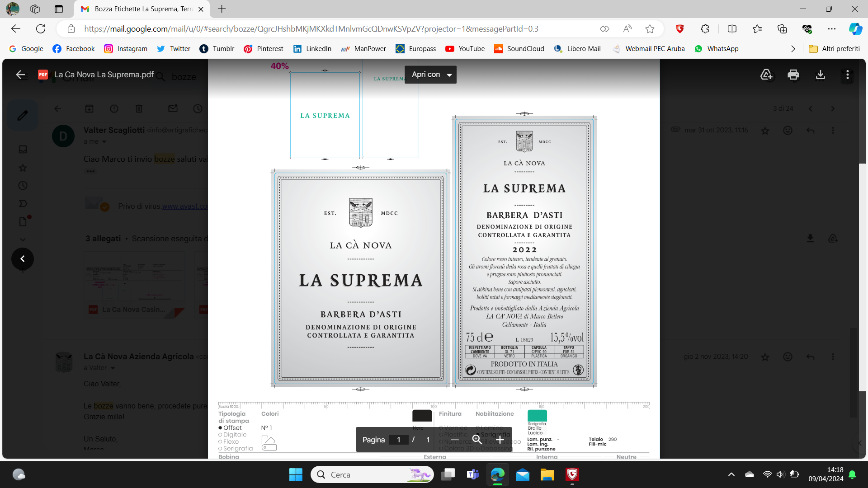Go back from the PDF preview
The width and height of the screenshot is (868, 488).
[x=20, y=75]
